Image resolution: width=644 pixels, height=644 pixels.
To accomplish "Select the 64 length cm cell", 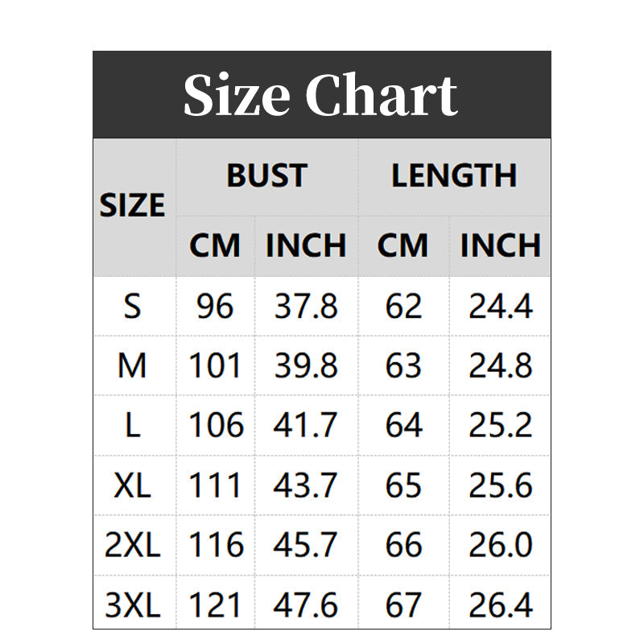I will click(x=403, y=425).
